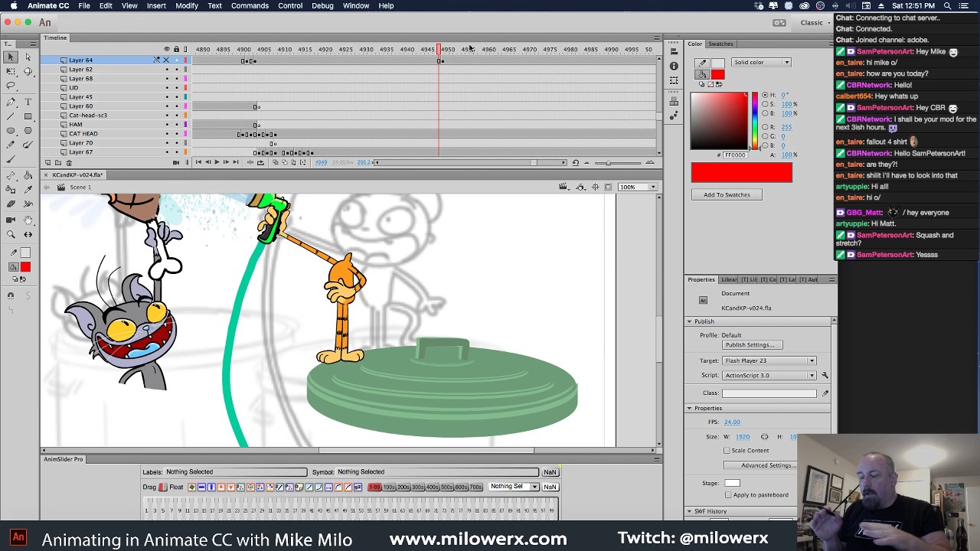Open the Insert menu
The image size is (980, 551).
[x=156, y=5]
